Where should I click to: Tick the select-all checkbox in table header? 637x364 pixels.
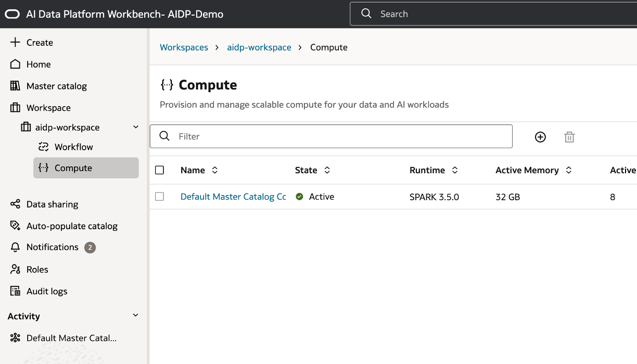160,170
